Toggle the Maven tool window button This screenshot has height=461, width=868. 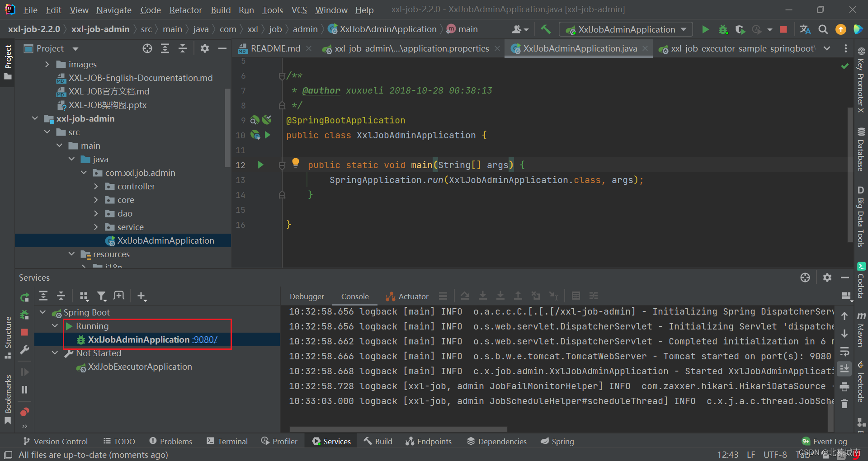(861, 330)
